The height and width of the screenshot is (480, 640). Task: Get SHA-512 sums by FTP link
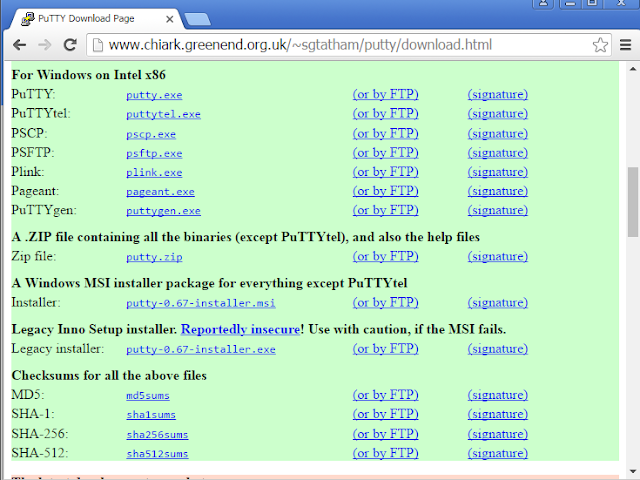pyautogui.click(x=386, y=453)
